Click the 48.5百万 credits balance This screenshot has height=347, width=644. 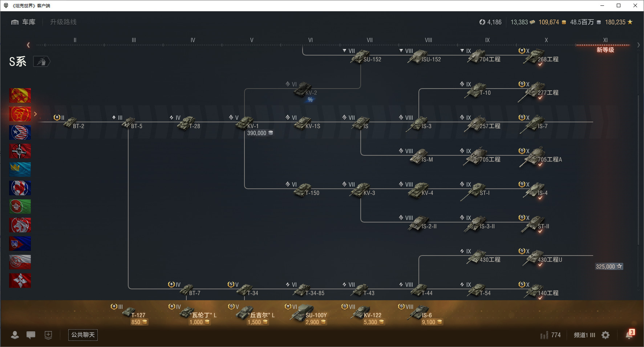585,22
